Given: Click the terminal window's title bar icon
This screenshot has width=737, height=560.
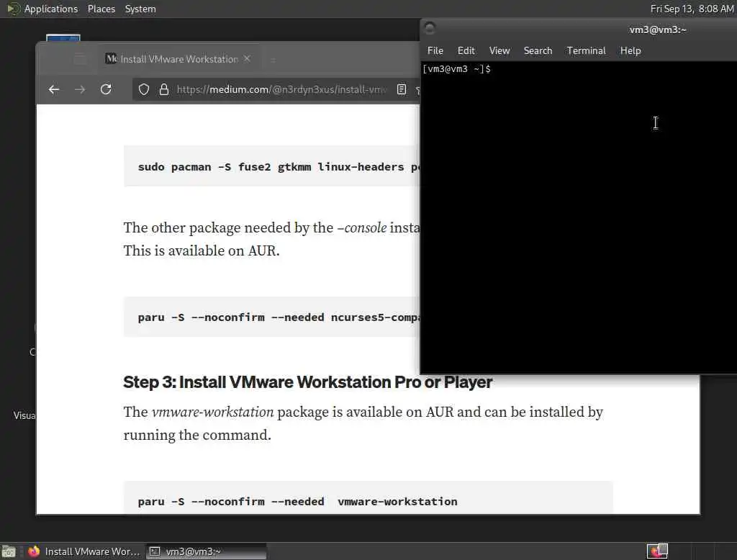Looking at the screenshot, I should (x=430, y=29).
